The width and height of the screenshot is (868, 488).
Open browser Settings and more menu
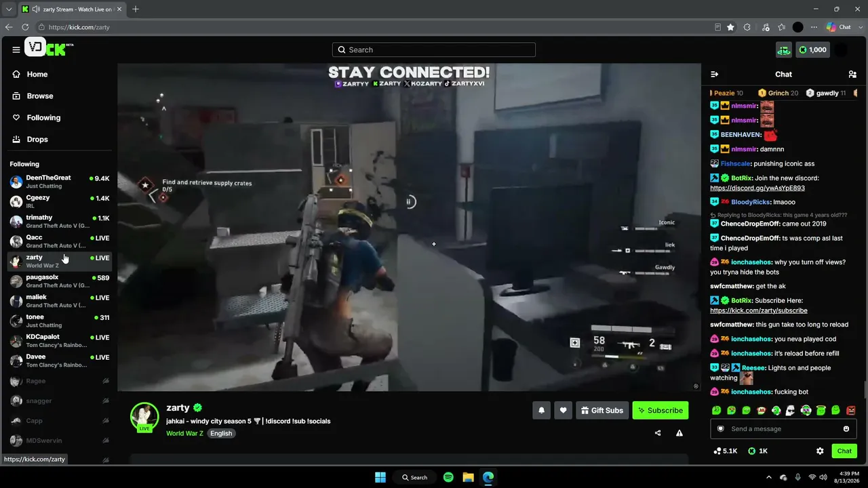[814, 27]
